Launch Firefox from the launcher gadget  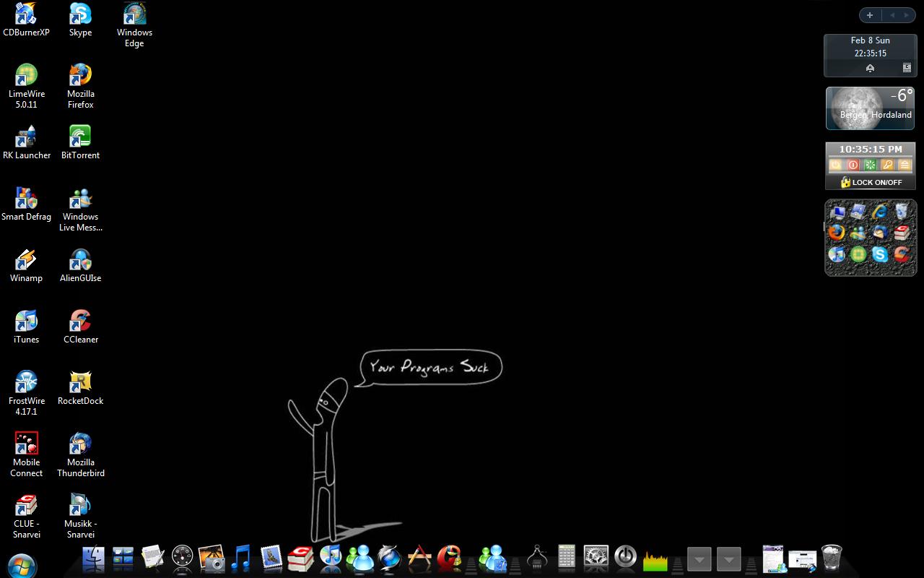(x=837, y=233)
